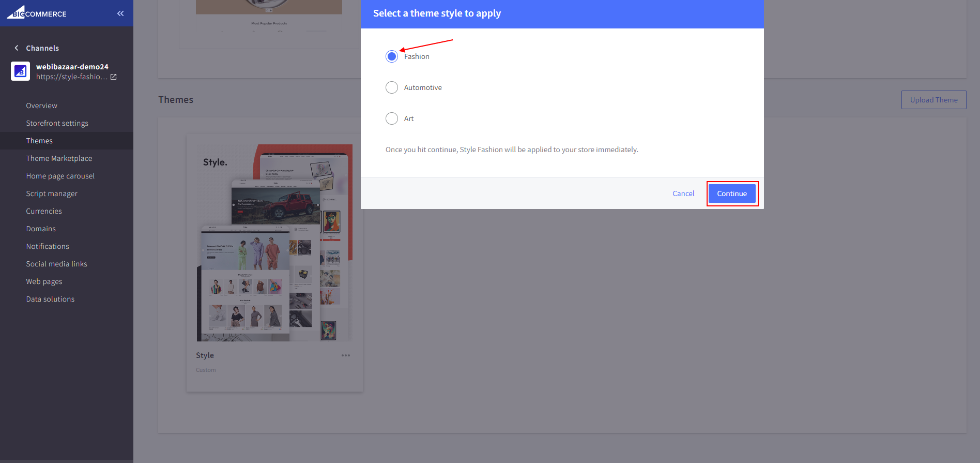Click the webibazaar-demo24 store icon

[20, 71]
